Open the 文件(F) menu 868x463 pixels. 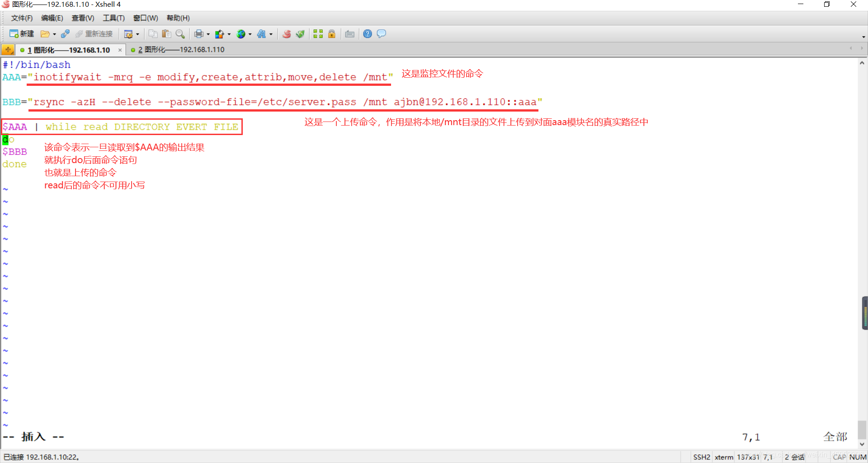tap(22, 18)
